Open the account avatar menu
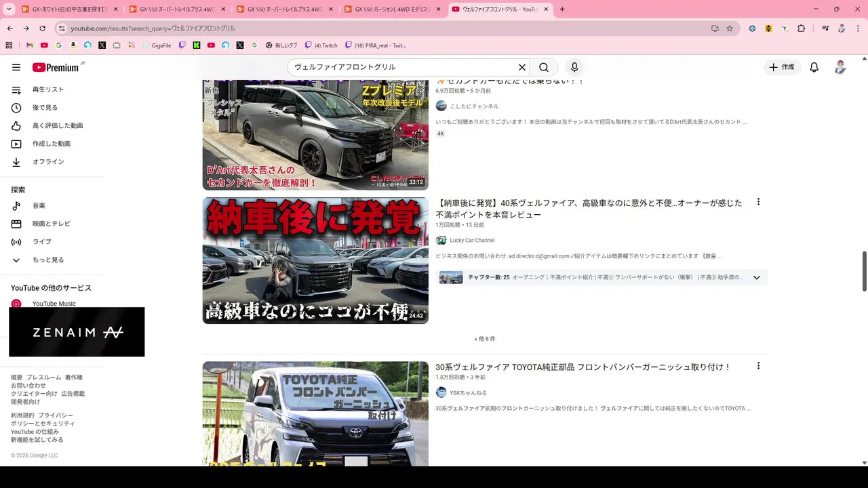The image size is (868, 488). [840, 67]
